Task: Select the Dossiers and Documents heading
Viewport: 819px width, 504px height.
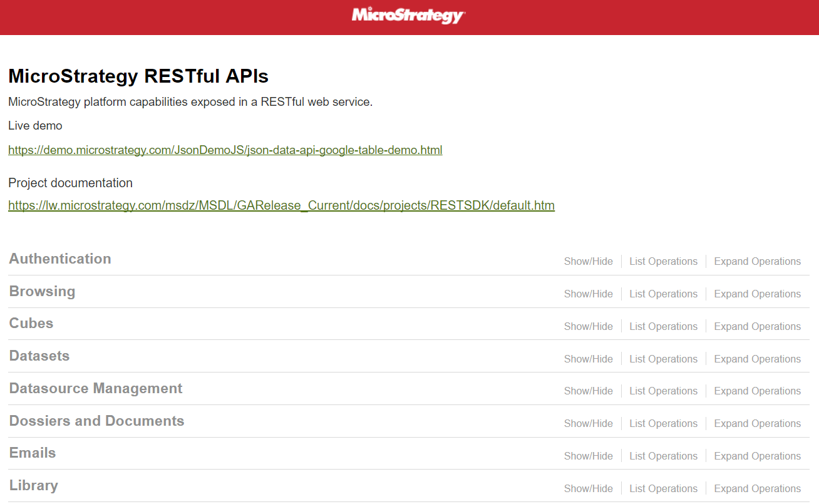Action: pos(96,421)
